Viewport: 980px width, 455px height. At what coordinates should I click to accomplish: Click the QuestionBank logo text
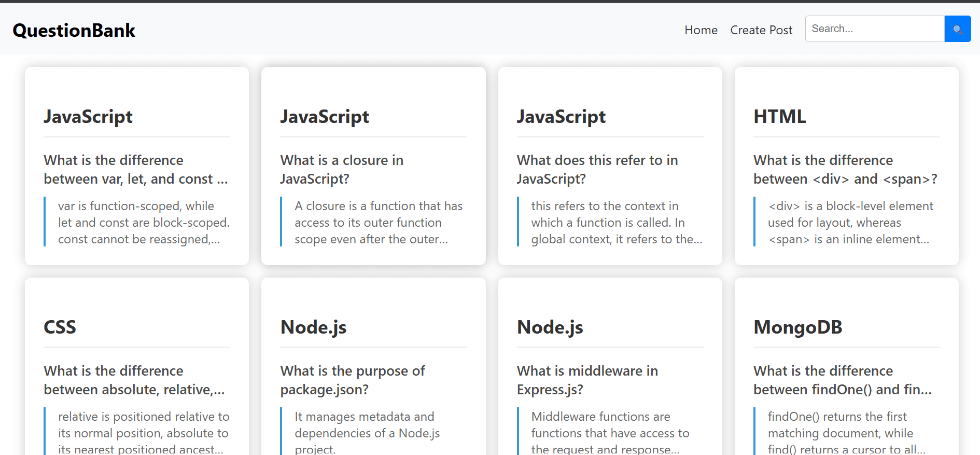[74, 30]
